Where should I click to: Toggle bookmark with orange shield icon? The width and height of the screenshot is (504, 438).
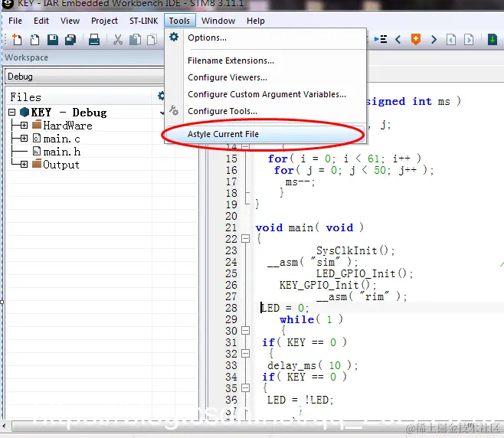point(416,40)
